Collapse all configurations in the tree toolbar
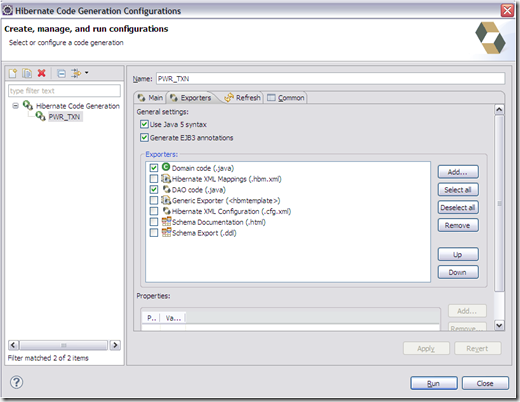This screenshot has width=520, height=402. click(61, 73)
